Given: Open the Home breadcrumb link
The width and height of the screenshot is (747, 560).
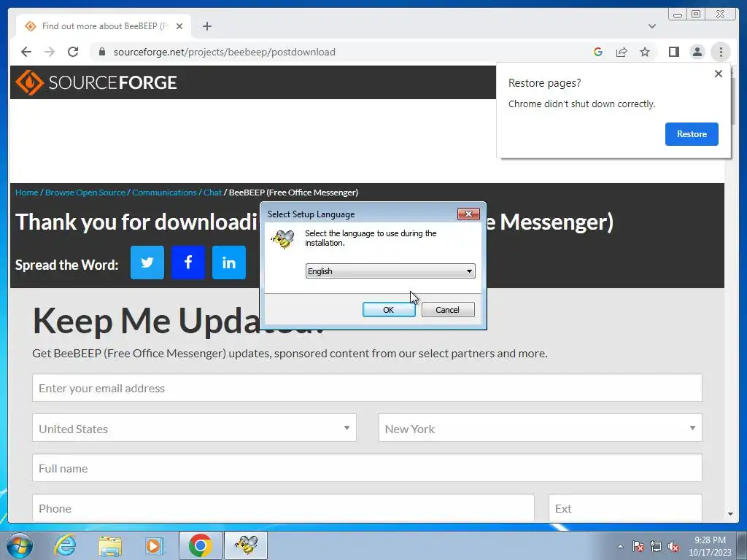Looking at the screenshot, I should (x=27, y=192).
